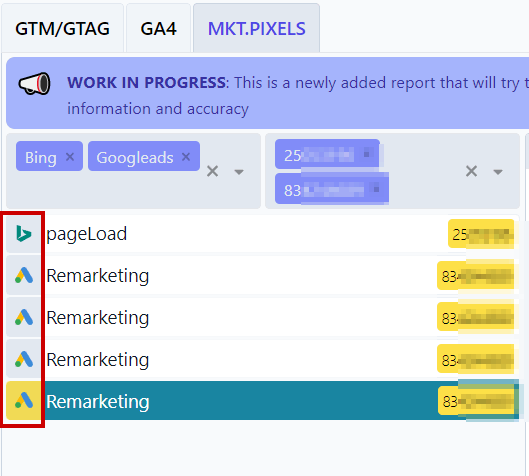Click the WORK IN PROGRESS heading
This screenshot has height=476, width=529.
click(146, 83)
